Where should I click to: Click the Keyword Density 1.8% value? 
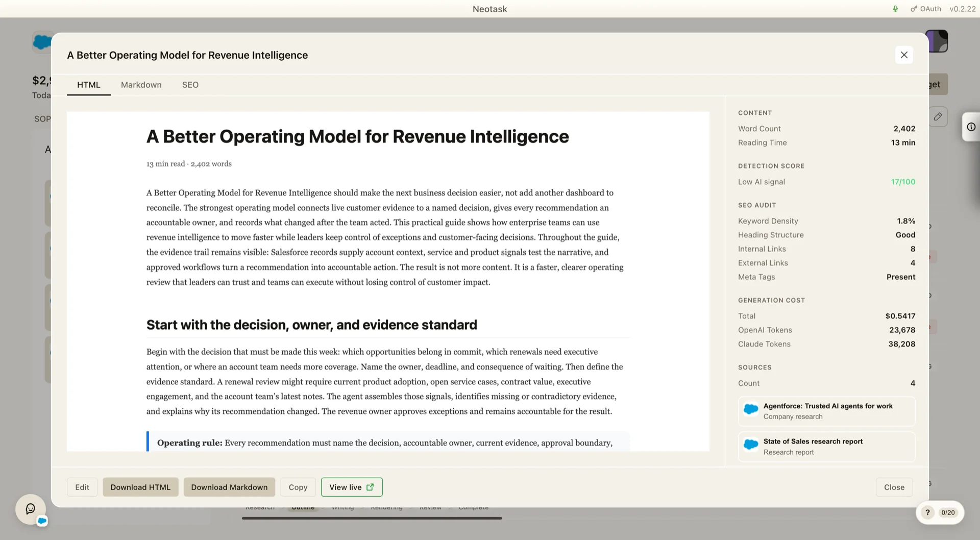(x=906, y=221)
